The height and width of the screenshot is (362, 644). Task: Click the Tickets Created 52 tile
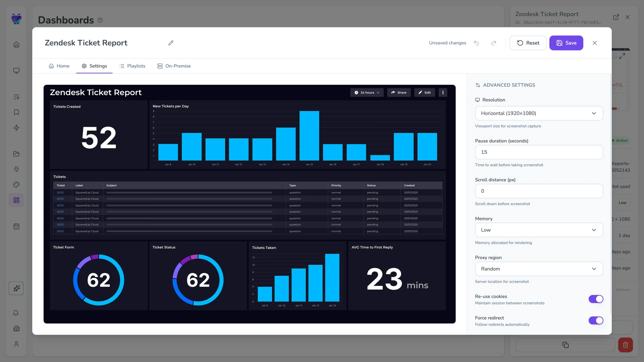99,135
